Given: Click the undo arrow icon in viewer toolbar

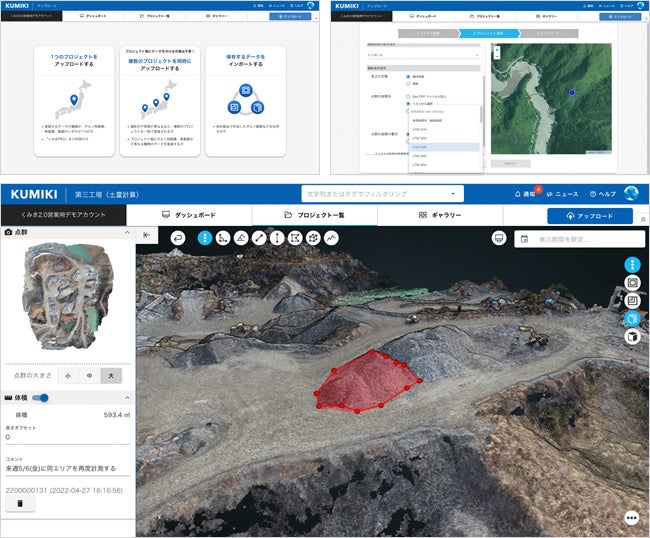Looking at the screenshot, I should [178, 238].
